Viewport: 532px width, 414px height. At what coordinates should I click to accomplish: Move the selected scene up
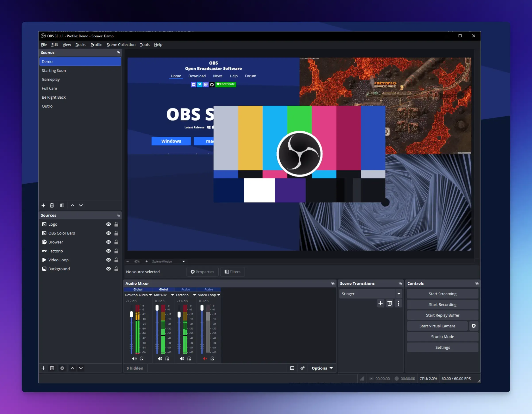(x=72, y=205)
